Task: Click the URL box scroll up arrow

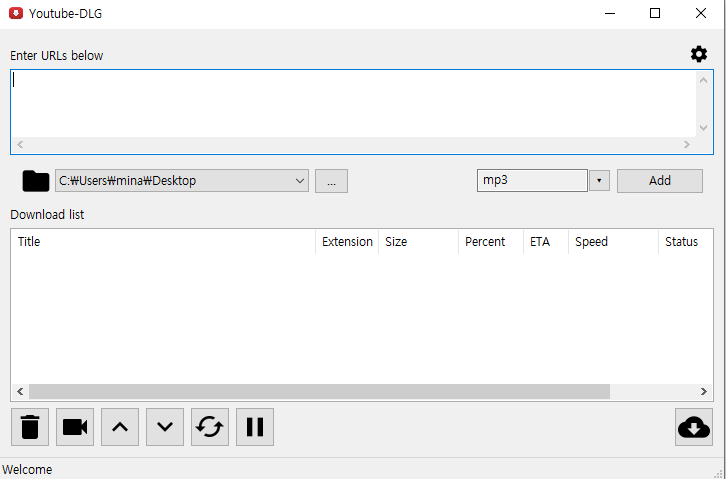Action: pos(703,80)
